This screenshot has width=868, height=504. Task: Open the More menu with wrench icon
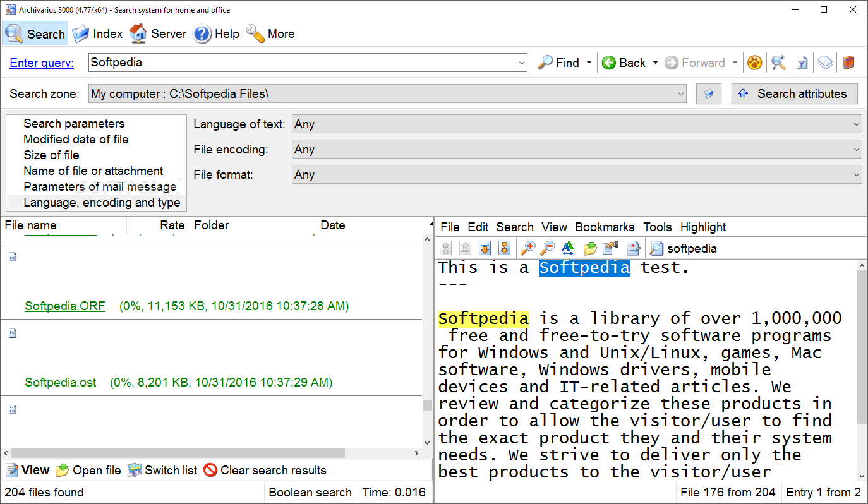(270, 34)
